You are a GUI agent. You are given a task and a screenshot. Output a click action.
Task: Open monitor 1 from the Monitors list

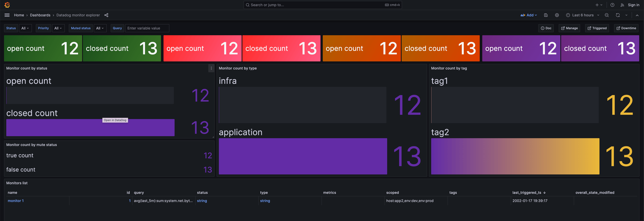15,200
